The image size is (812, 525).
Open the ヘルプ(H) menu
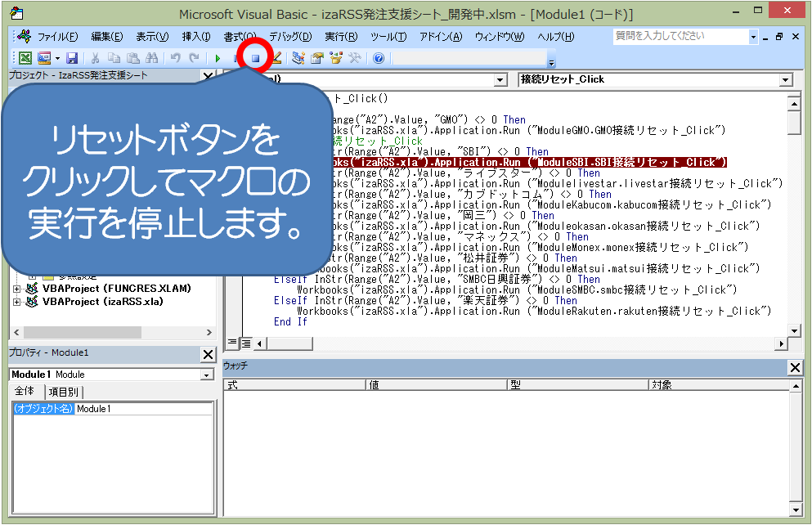pyautogui.click(x=556, y=36)
